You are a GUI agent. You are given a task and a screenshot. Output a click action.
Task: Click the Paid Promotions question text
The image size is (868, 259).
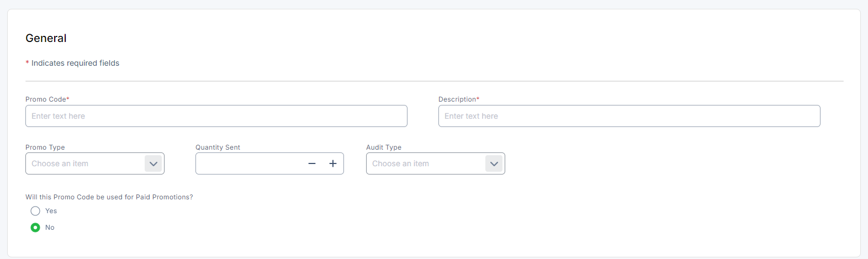[x=109, y=197]
